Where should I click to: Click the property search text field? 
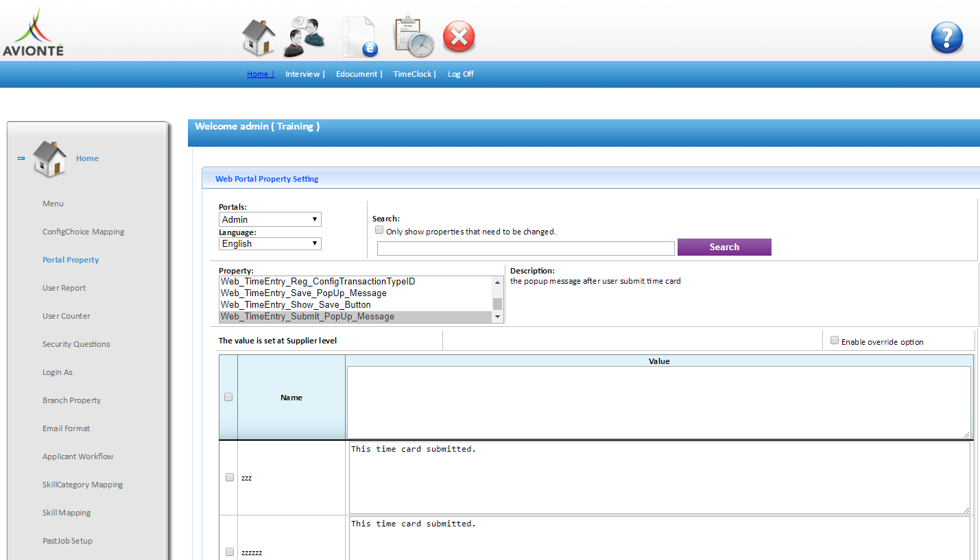point(526,248)
